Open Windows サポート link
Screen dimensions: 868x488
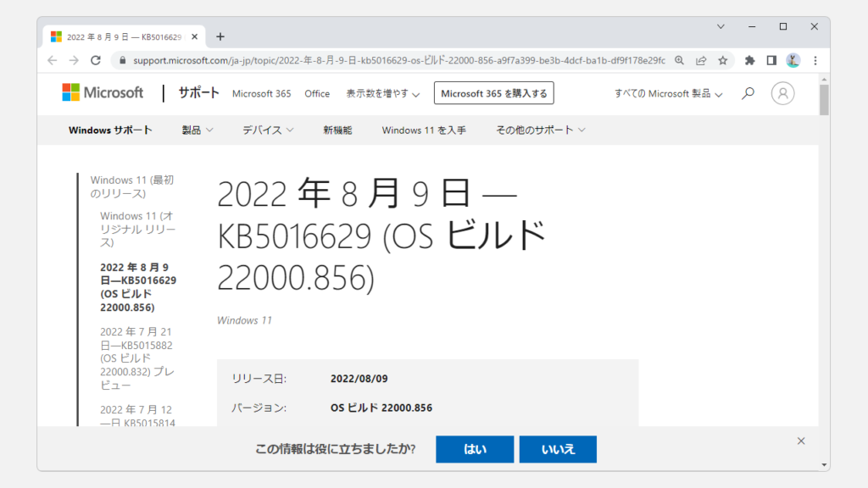pos(110,130)
